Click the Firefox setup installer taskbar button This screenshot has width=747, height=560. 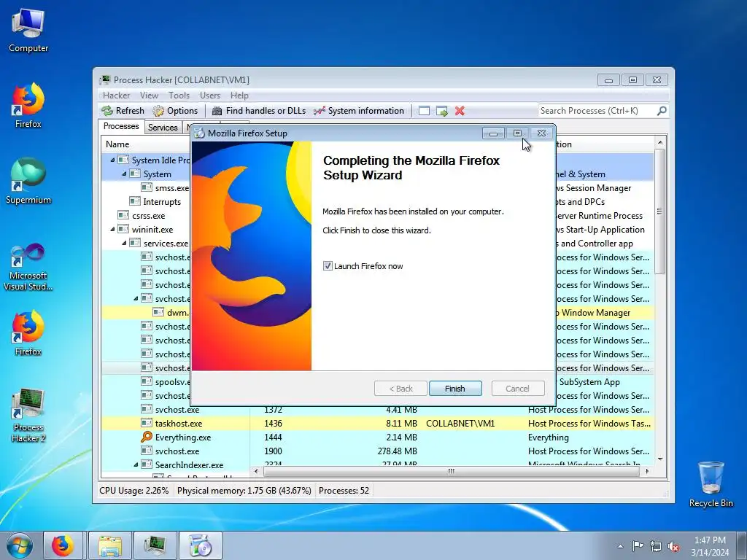click(200, 545)
